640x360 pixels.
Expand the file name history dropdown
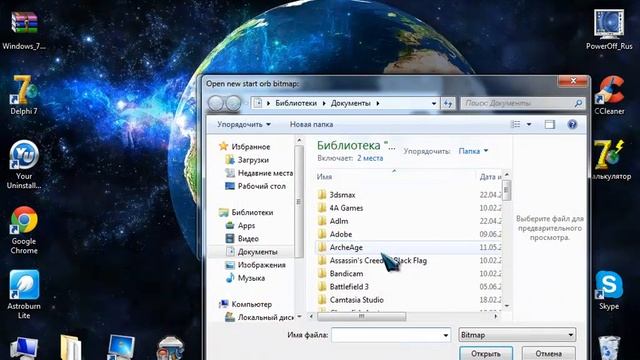click(445, 335)
